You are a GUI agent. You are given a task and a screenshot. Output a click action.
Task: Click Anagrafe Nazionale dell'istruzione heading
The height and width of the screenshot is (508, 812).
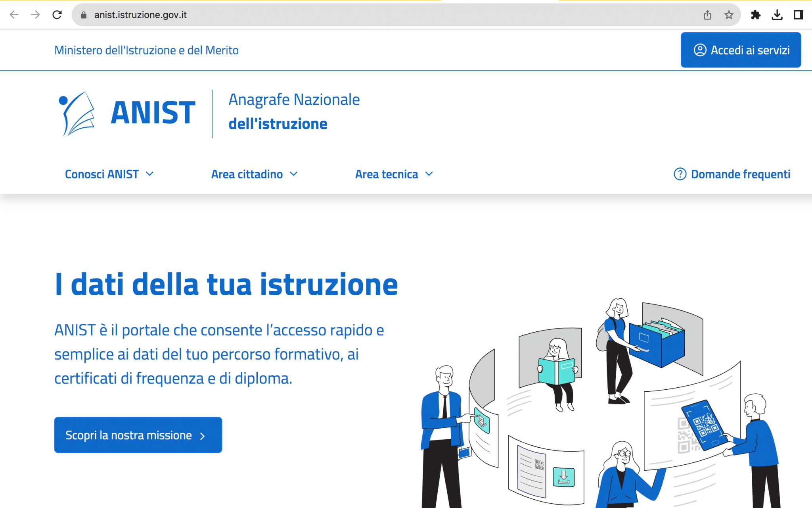pos(294,112)
